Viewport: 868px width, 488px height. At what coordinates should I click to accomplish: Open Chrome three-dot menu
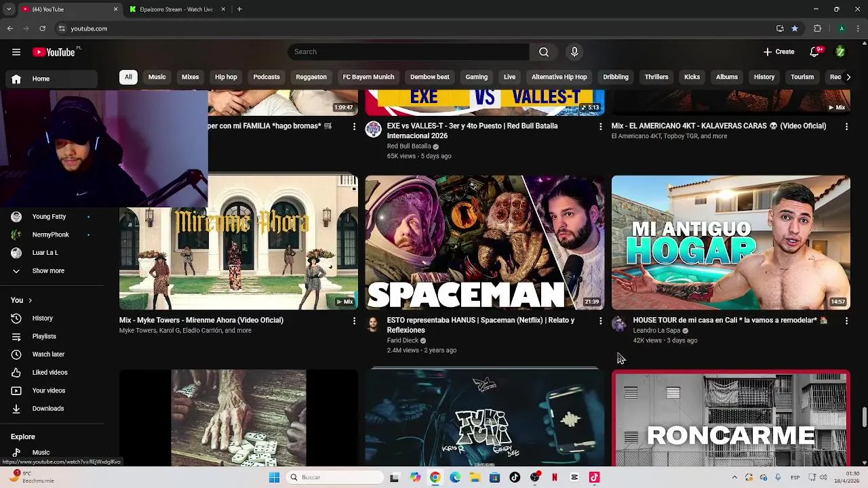tap(859, 28)
